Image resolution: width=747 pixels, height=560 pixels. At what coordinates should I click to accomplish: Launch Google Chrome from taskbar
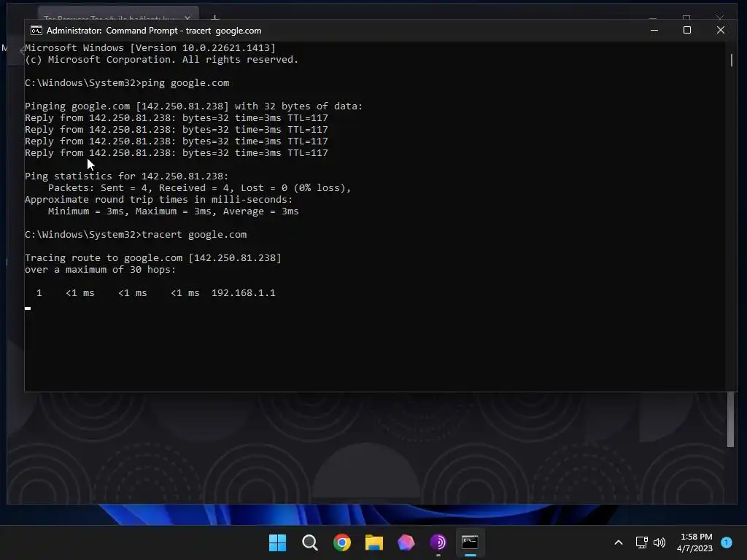[x=341, y=542]
